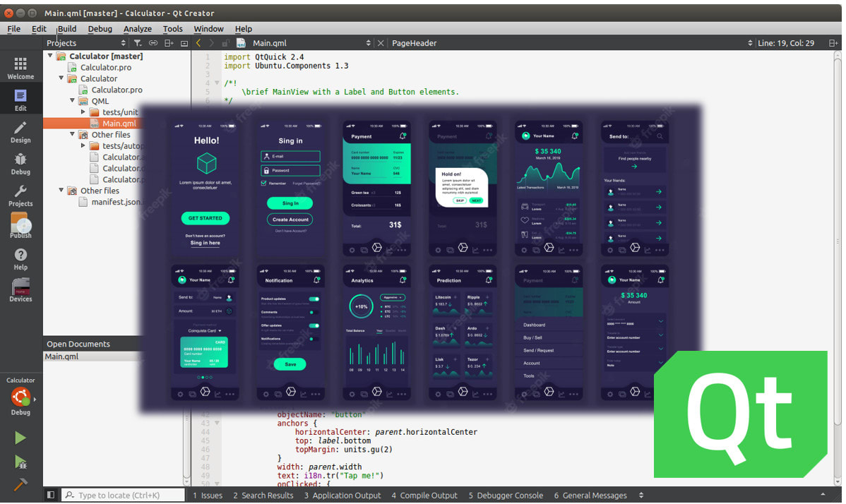The width and height of the screenshot is (846, 504).
Task: Start debugging using the debug play icon
Action: [x=20, y=462]
